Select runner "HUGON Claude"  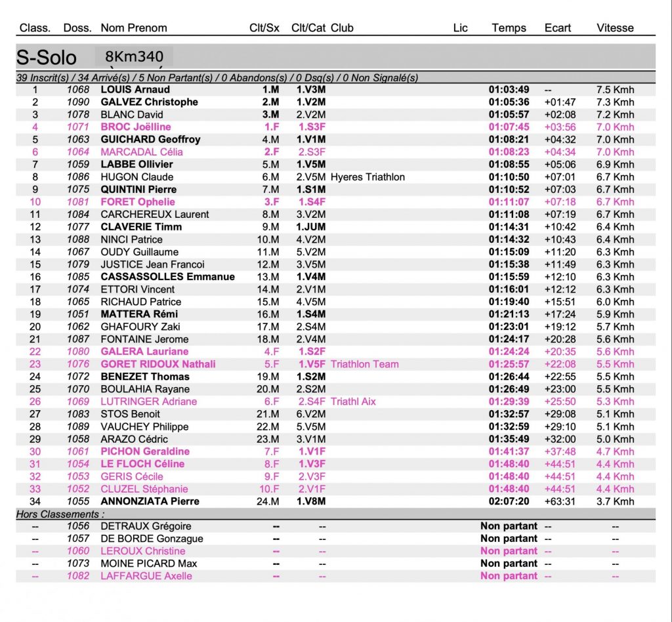[136, 177]
